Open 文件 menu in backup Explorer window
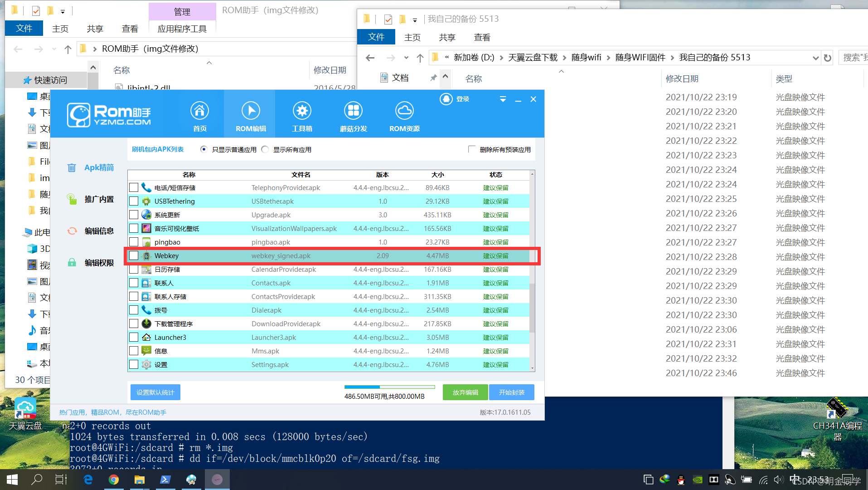Image resolution: width=868 pixels, height=490 pixels. 376,37
